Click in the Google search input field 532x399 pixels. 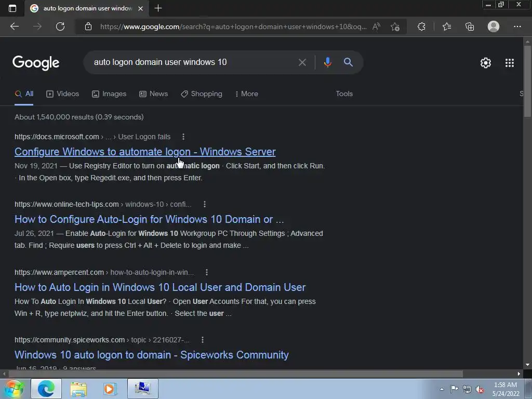click(192, 62)
